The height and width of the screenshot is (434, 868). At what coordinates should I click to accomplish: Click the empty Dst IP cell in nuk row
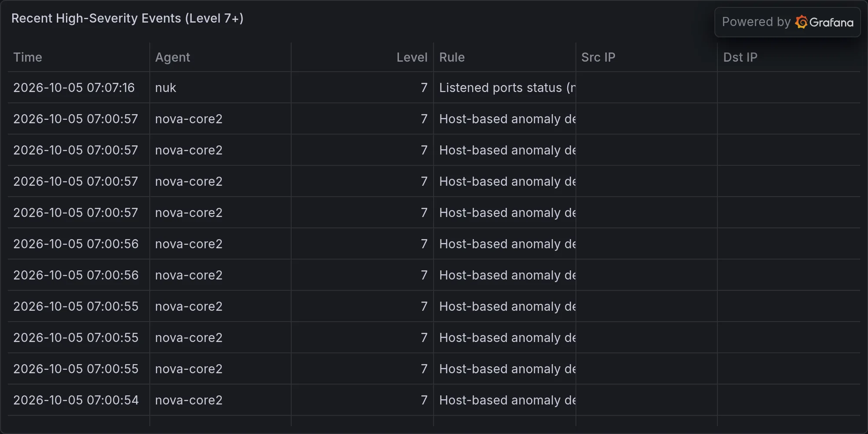(789, 88)
